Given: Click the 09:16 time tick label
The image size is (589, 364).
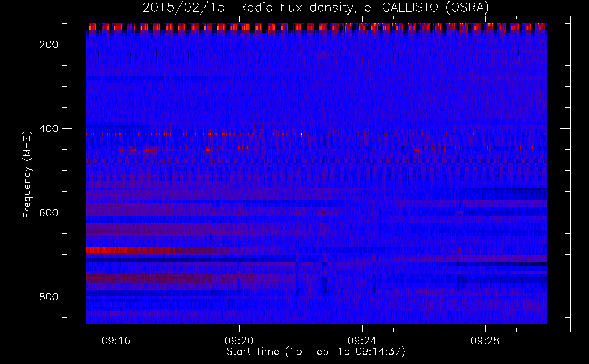Looking at the screenshot, I should 116,341.
